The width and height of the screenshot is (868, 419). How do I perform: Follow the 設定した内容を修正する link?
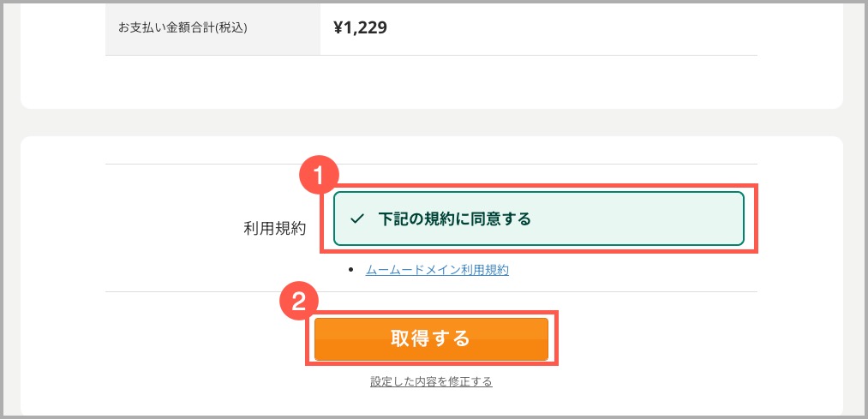431,382
